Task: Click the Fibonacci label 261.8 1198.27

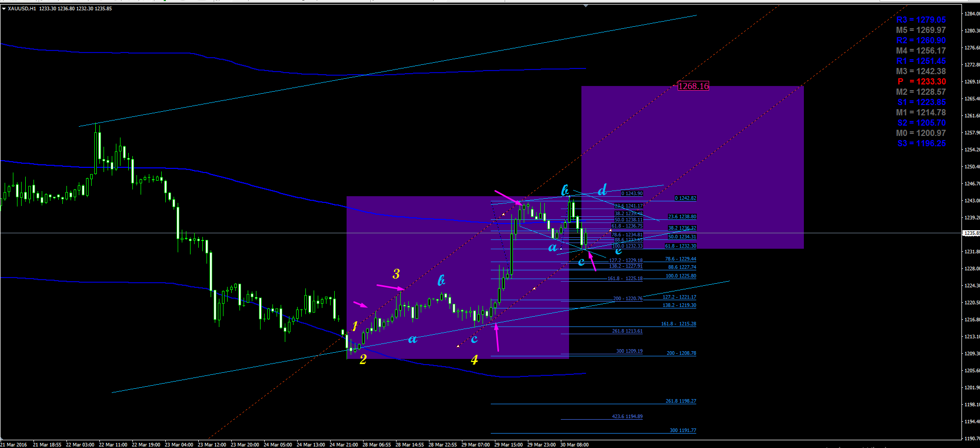Action: (x=681, y=401)
